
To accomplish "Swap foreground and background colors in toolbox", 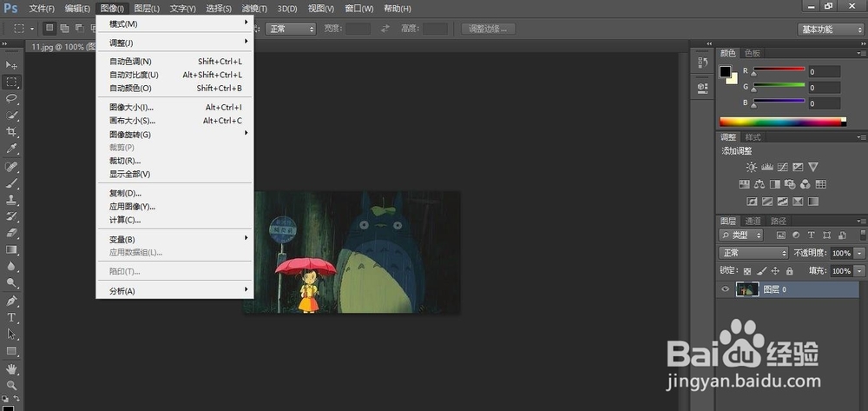I will [x=16, y=398].
